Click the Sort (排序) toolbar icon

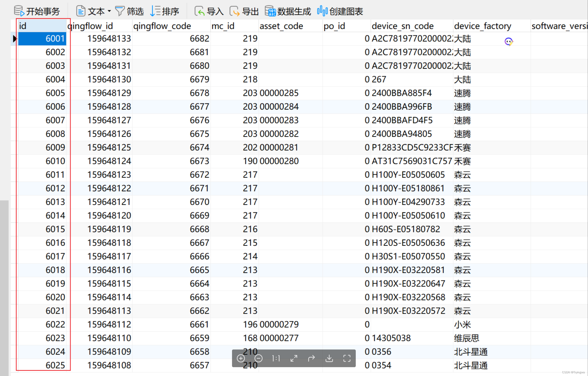pos(155,11)
